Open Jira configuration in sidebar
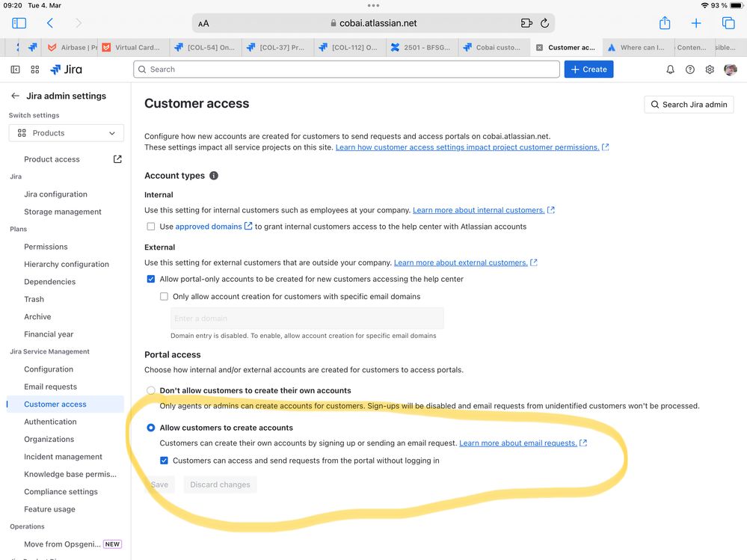 point(56,194)
